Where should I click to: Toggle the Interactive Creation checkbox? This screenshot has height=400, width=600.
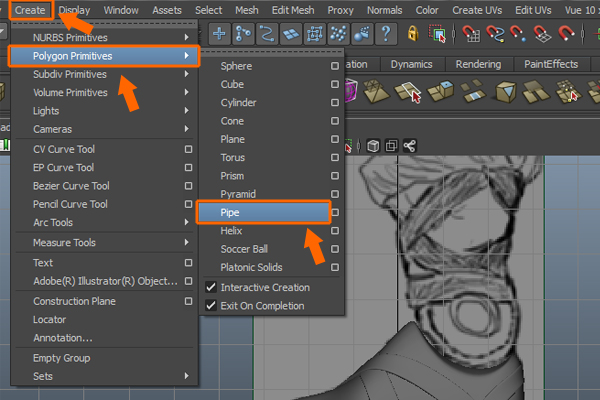tap(211, 288)
